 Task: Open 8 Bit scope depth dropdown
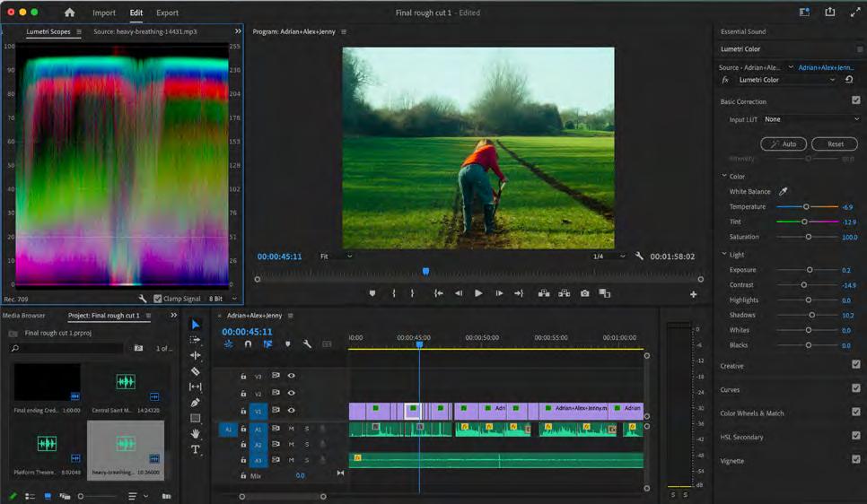click(x=223, y=299)
